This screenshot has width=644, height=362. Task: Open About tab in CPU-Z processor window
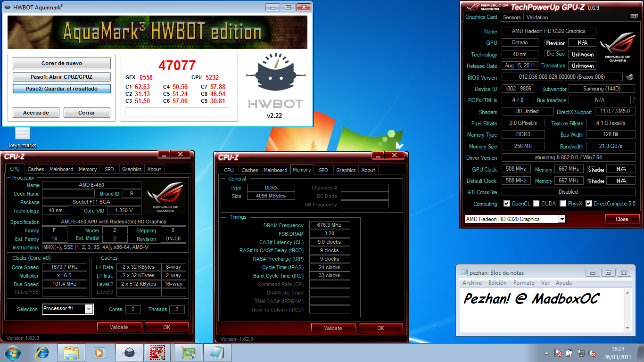click(154, 169)
